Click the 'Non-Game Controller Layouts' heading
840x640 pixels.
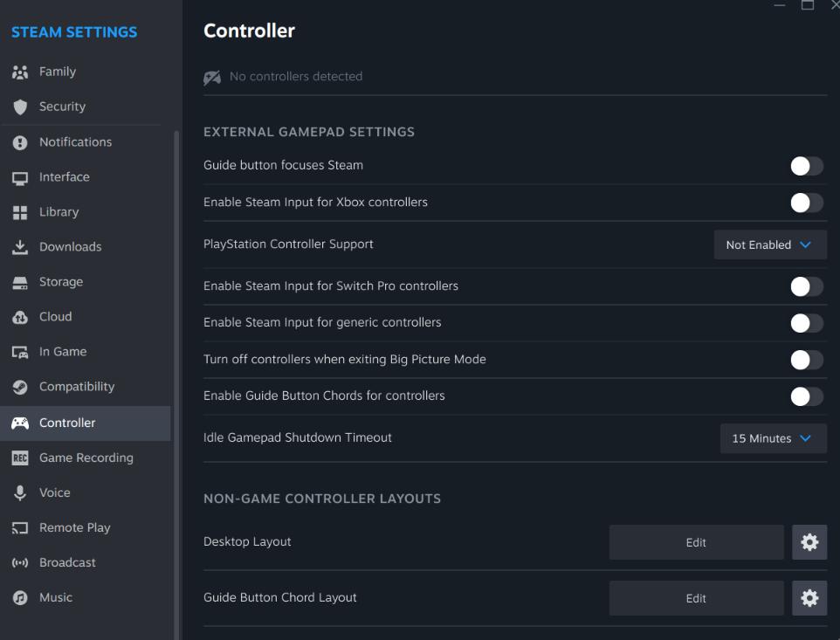tap(322, 499)
